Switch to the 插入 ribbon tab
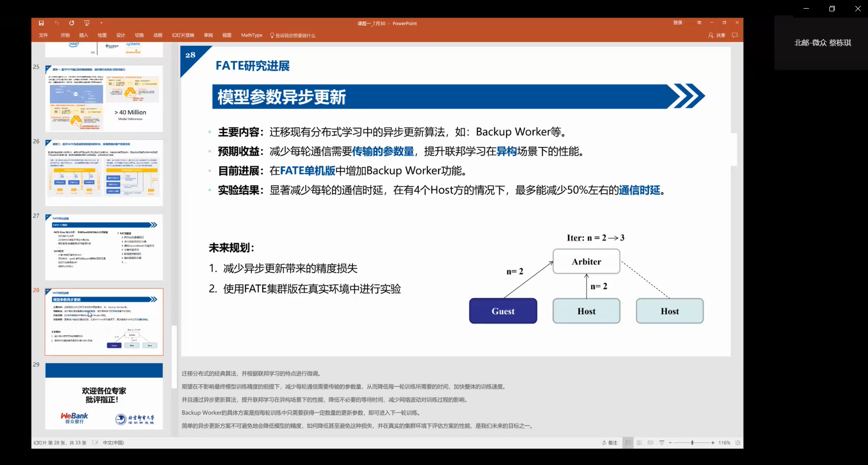This screenshot has height=465, width=868. coord(84,35)
